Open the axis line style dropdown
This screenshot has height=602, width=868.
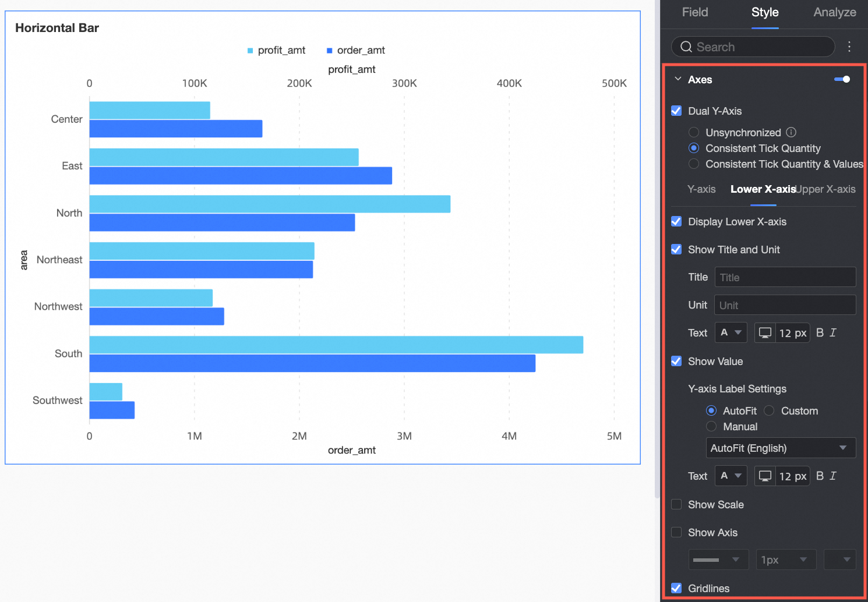tap(718, 559)
